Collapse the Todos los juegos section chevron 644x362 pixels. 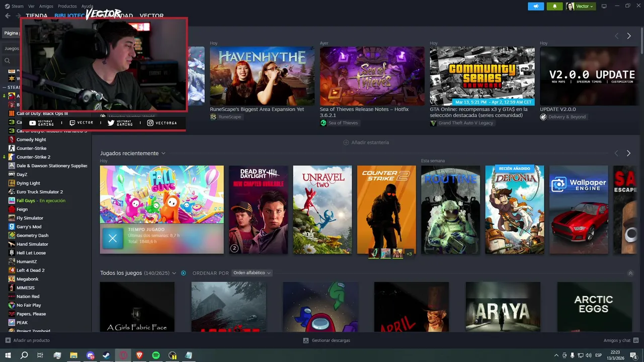630,273
